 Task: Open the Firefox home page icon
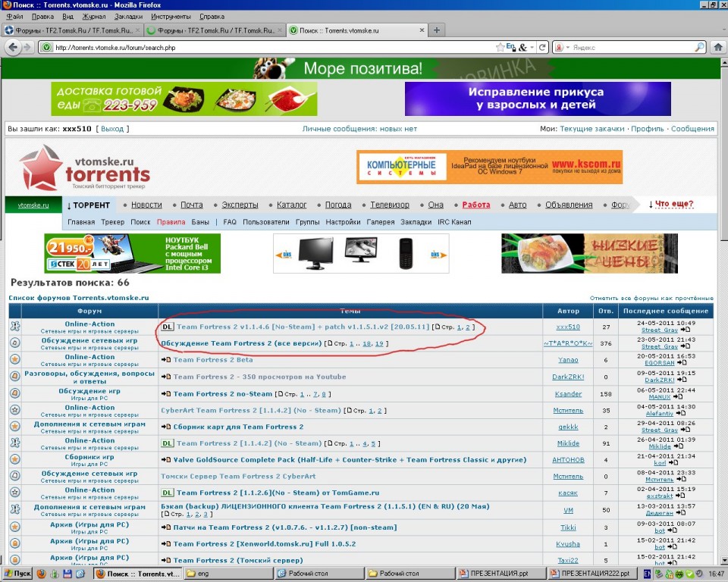pos(718,47)
